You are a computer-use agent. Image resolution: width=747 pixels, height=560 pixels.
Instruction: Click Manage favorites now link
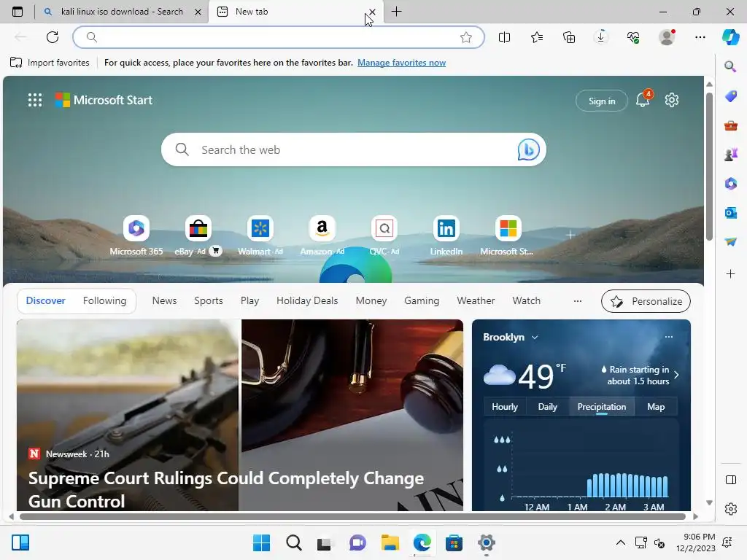401,63
